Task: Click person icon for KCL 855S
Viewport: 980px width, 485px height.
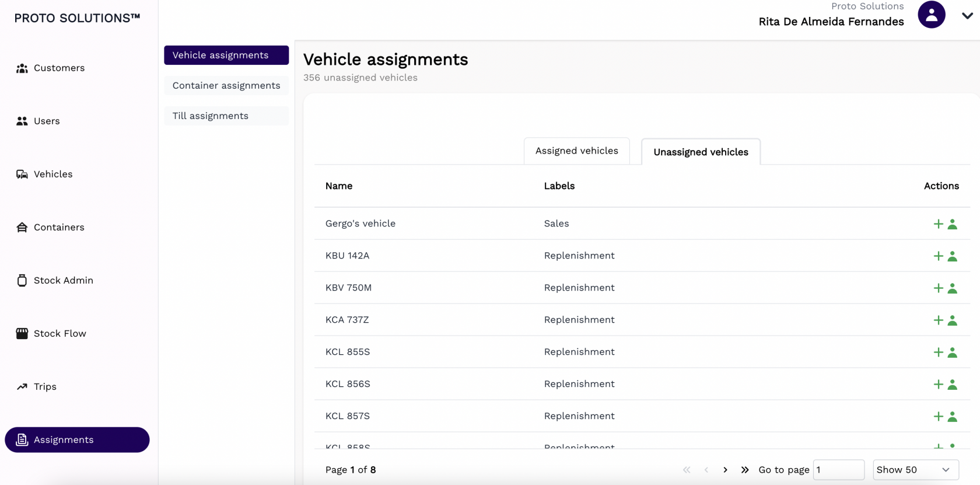Action: click(x=953, y=353)
